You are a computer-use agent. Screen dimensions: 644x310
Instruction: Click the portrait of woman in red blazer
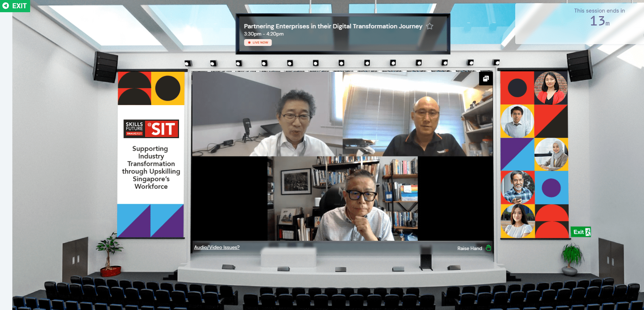point(550,88)
